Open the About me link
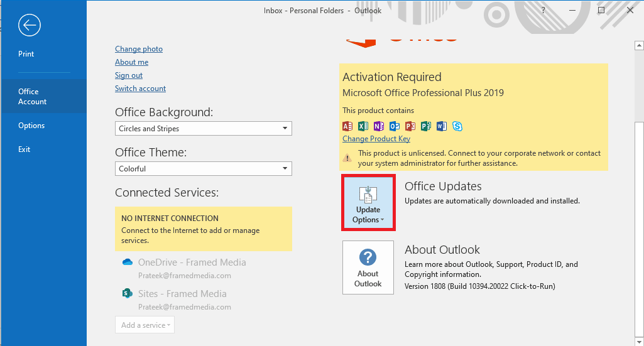Image resolution: width=644 pixels, height=346 pixels. pyautogui.click(x=131, y=62)
